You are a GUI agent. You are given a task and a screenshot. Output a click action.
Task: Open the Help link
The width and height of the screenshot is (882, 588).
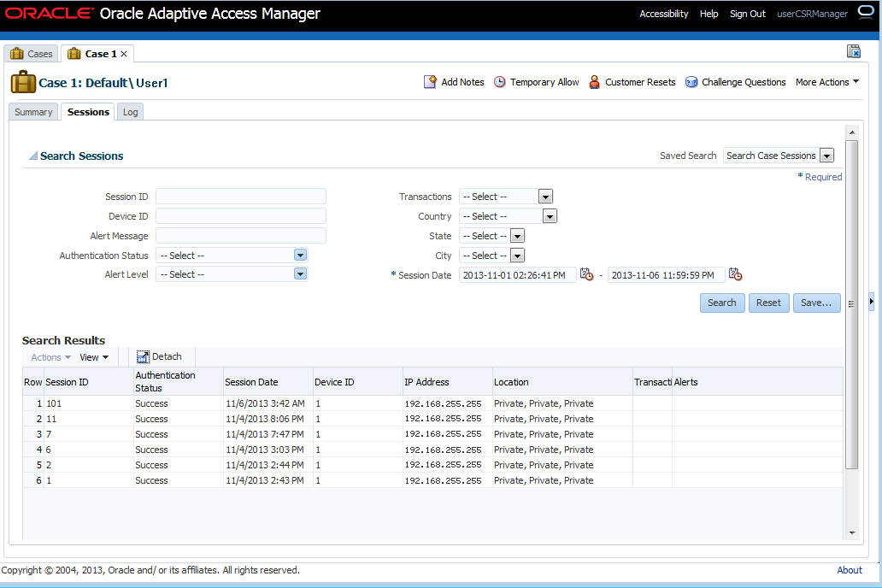click(x=709, y=14)
